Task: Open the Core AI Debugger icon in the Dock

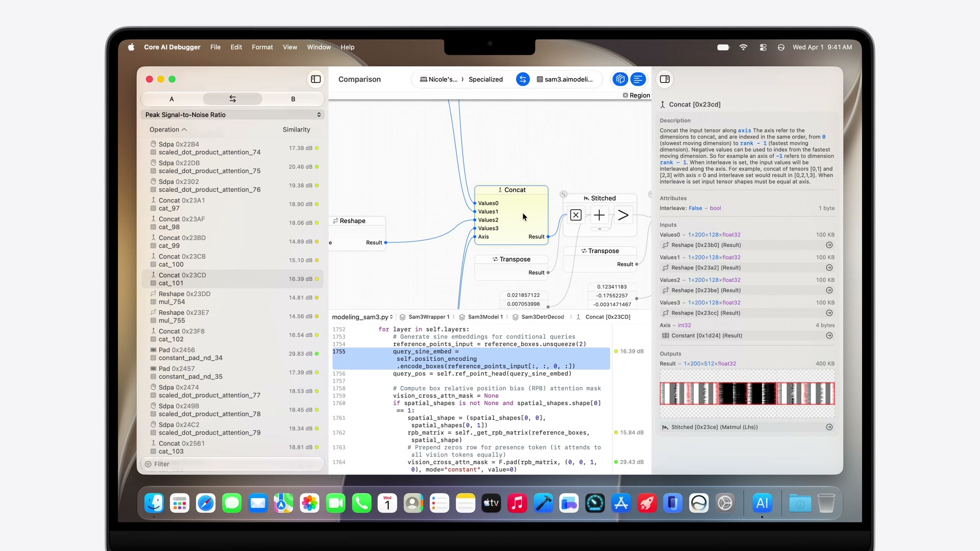Action: pos(762,504)
